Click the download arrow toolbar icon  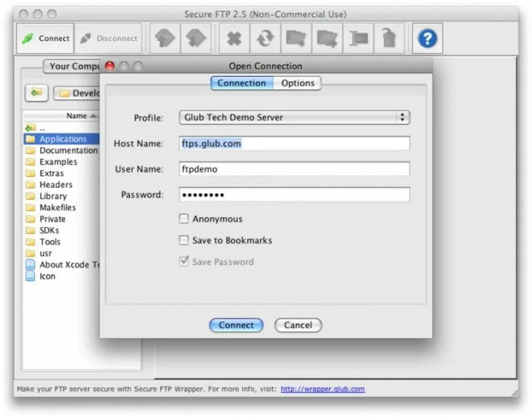(x=196, y=38)
